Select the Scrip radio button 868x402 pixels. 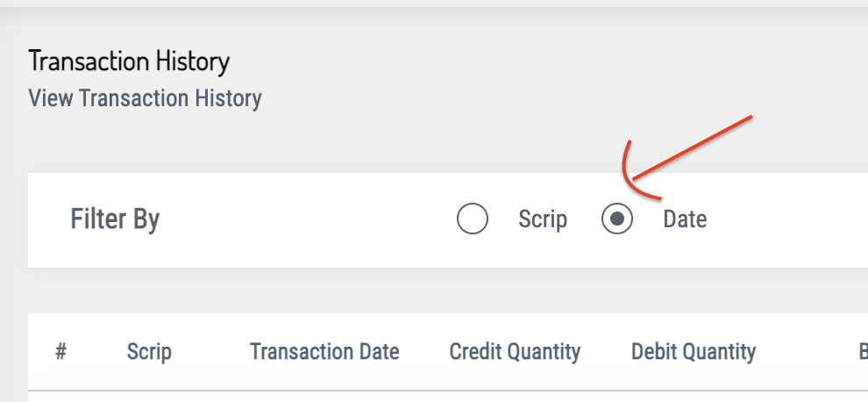tap(473, 219)
